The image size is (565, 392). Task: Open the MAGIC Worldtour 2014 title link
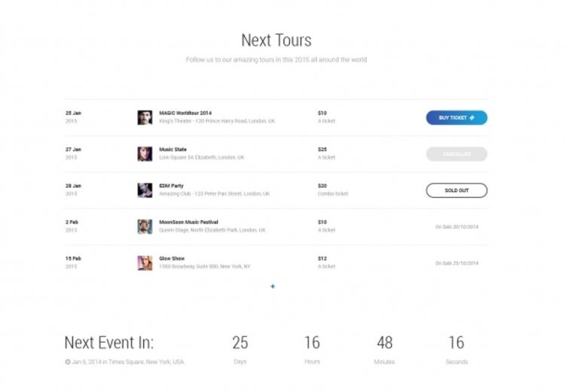(x=185, y=113)
